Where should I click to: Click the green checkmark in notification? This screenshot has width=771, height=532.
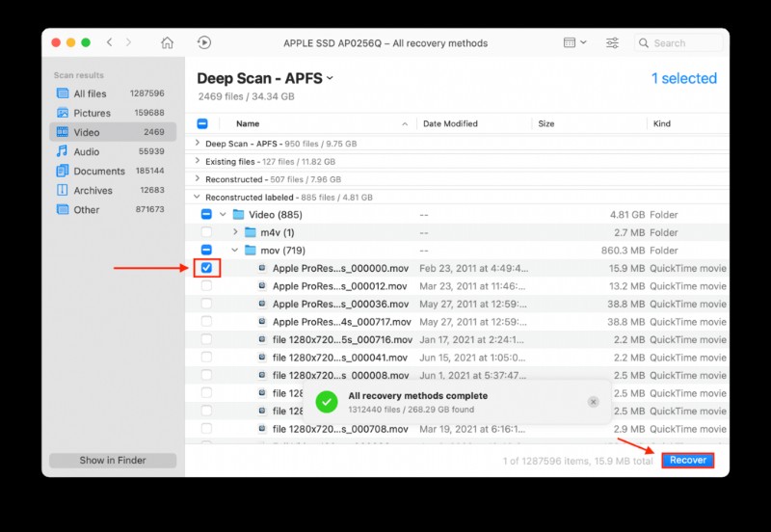point(327,402)
